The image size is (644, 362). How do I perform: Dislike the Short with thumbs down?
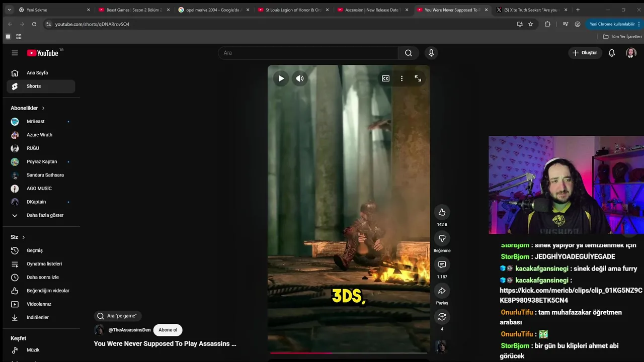(442, 238)
